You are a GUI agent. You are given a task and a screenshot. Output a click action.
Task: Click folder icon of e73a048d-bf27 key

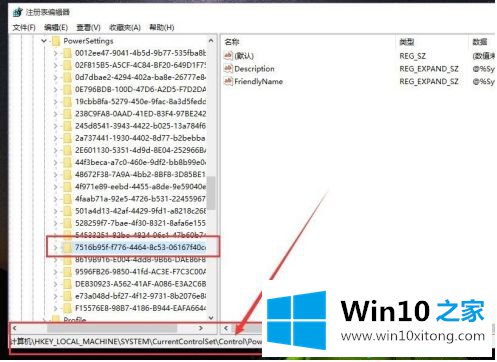click(x=67, y=296)
